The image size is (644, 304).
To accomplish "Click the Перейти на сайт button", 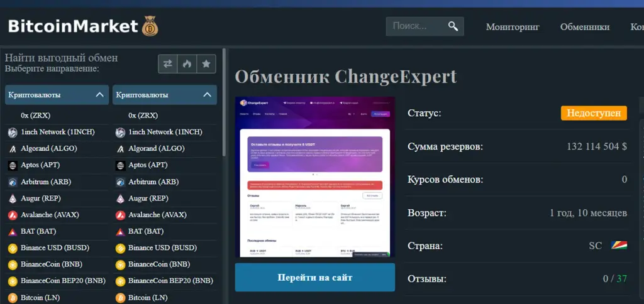I will 315,278.
